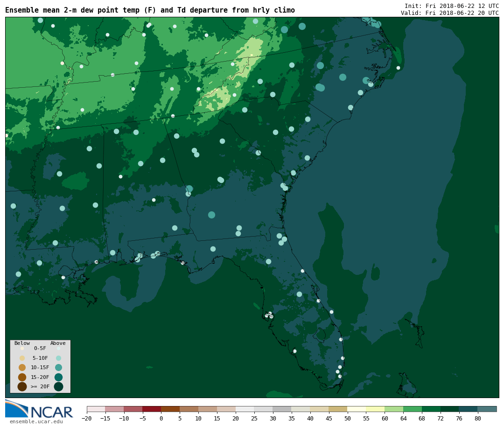The height and width of the screenshot is (427, 504).
Task: Pick the colorbar swatch between 40 and 45
Action: pos(320,409)
